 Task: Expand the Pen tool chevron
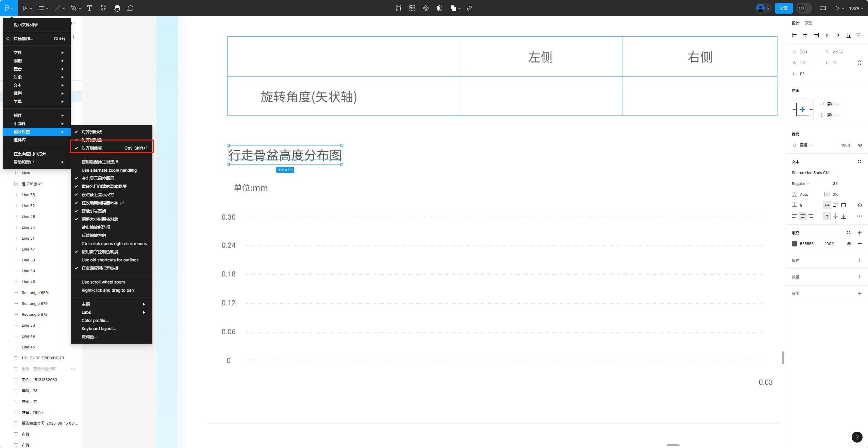[x=80, y=8]
